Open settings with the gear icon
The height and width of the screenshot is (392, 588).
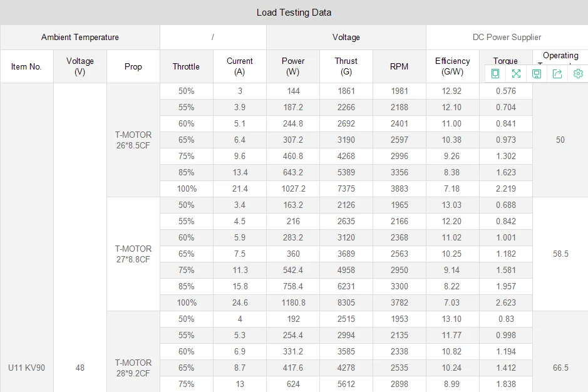click(578, 74)
